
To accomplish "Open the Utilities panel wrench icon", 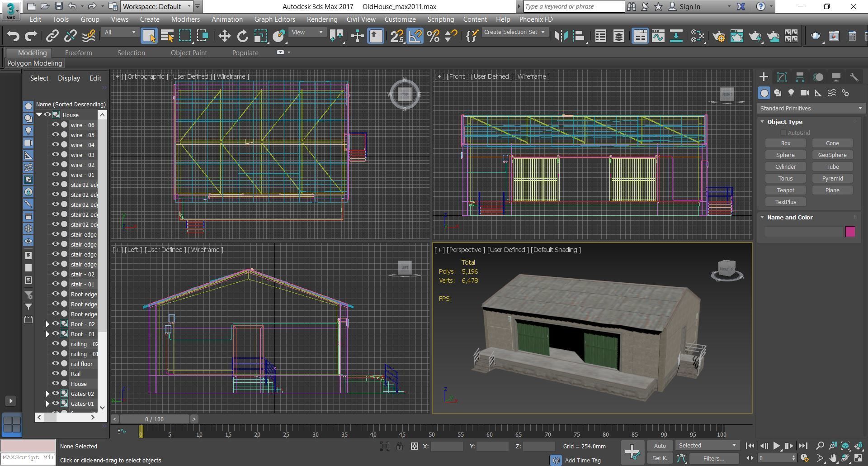I will 854,77.
